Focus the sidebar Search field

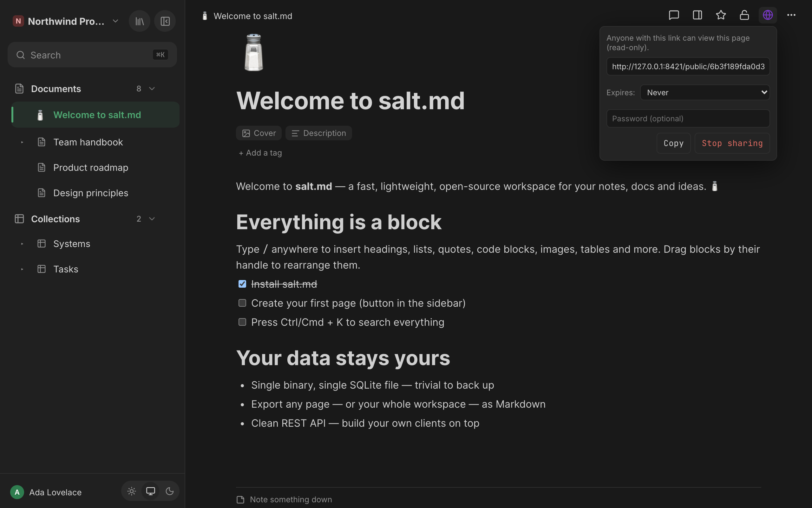tap(92, 55)
